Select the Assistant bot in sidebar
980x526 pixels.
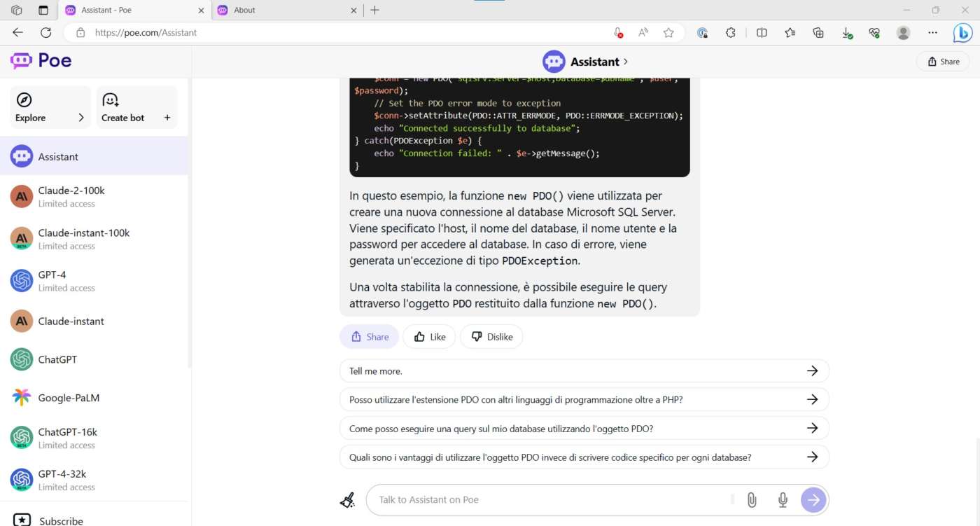pyautogui.click(x=94, y=156)
